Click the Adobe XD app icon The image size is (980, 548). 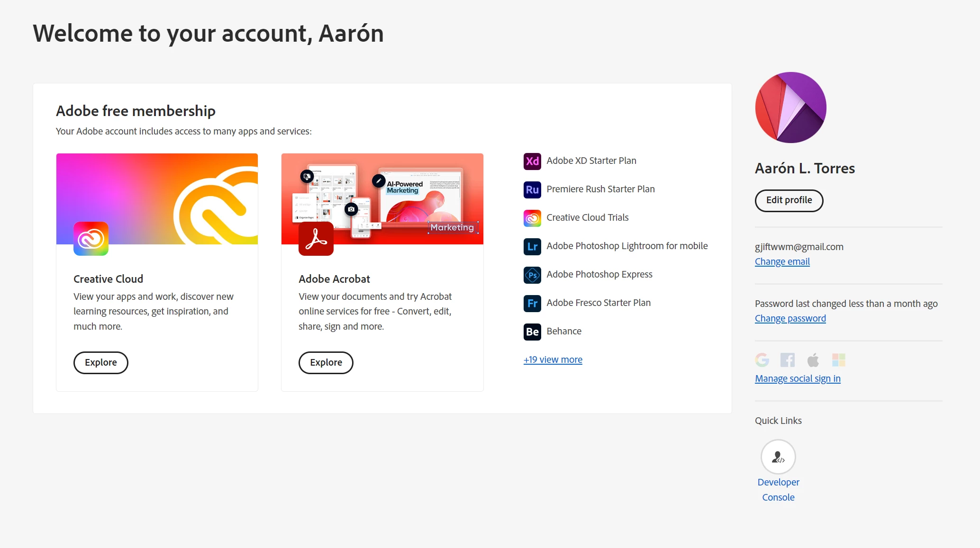pyautogui.click(x=532, y=161)
